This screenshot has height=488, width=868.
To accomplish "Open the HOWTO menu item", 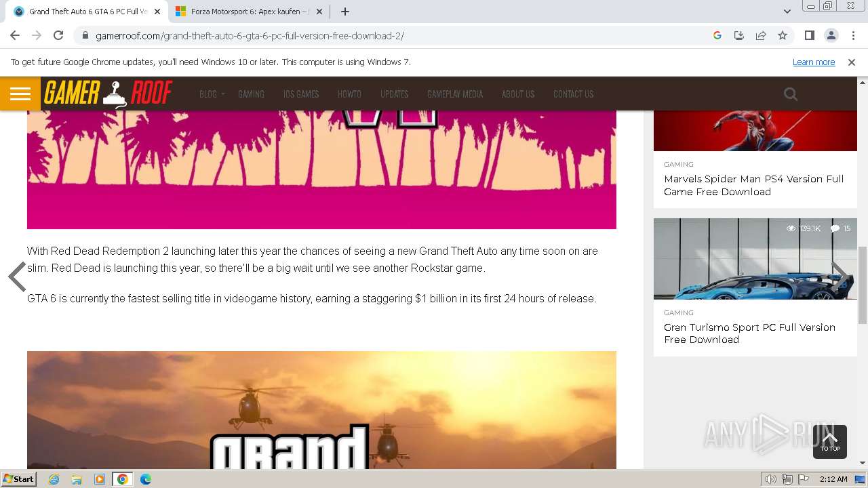I will point(349,94).
